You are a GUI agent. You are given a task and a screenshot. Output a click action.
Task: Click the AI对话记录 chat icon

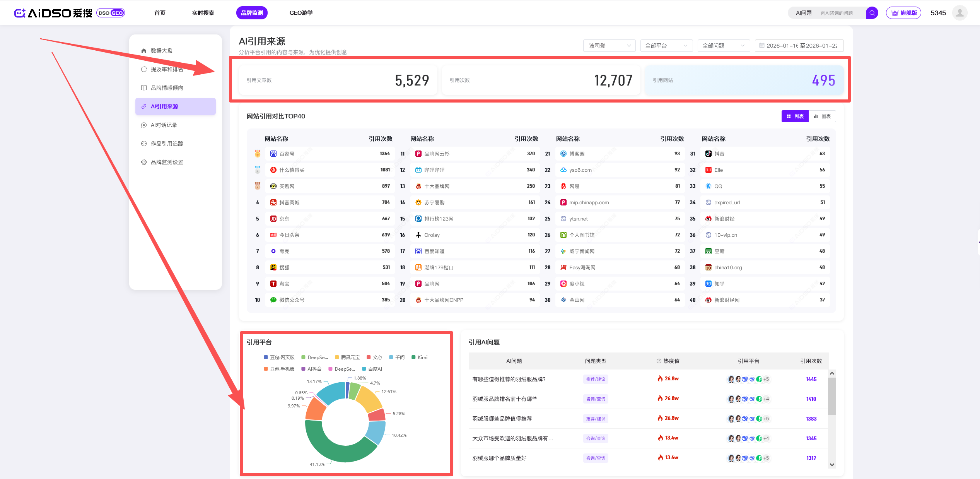click(144, 125)
